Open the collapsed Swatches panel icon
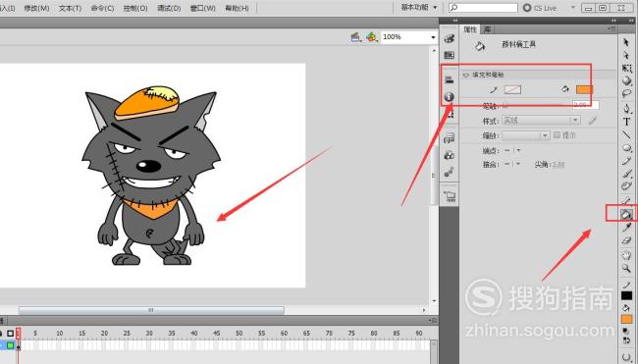 (x=450, y=55)
